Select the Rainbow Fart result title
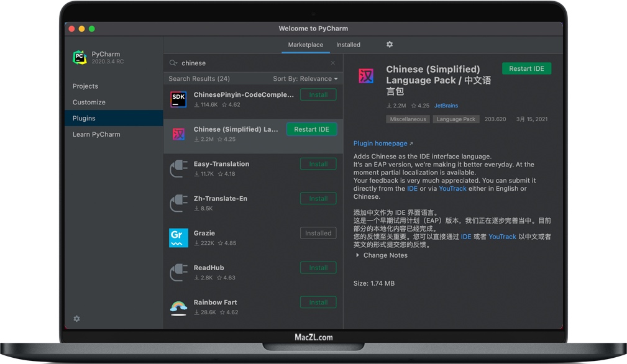 tap(215, 303)
